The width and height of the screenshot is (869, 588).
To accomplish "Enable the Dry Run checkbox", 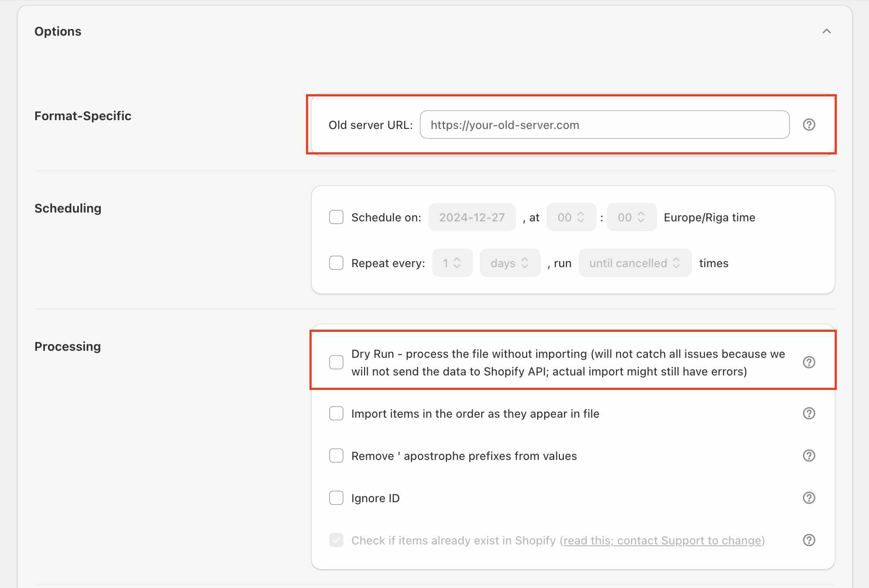I will (336, 362).
